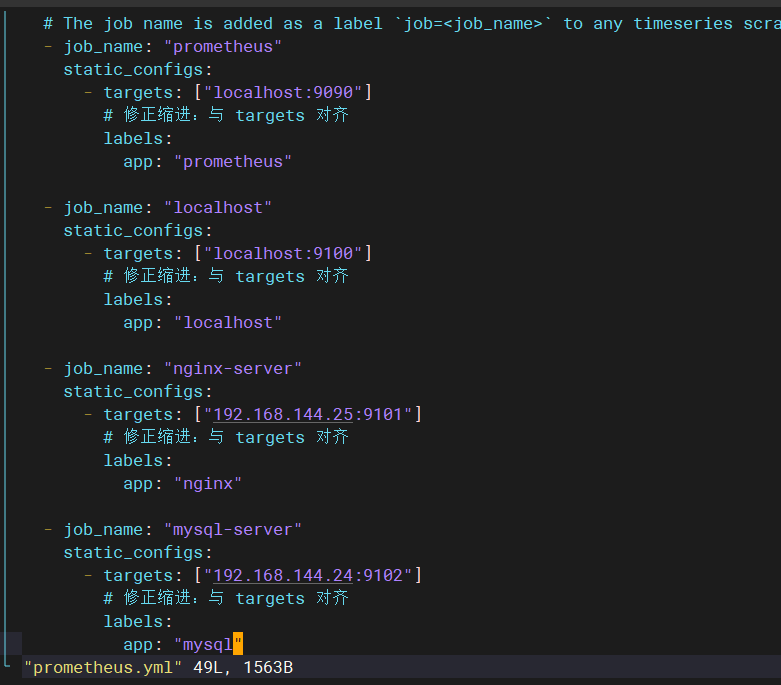Click the :9101 port text
This screenshot has width=781, height=685.
tap(378, 414)
